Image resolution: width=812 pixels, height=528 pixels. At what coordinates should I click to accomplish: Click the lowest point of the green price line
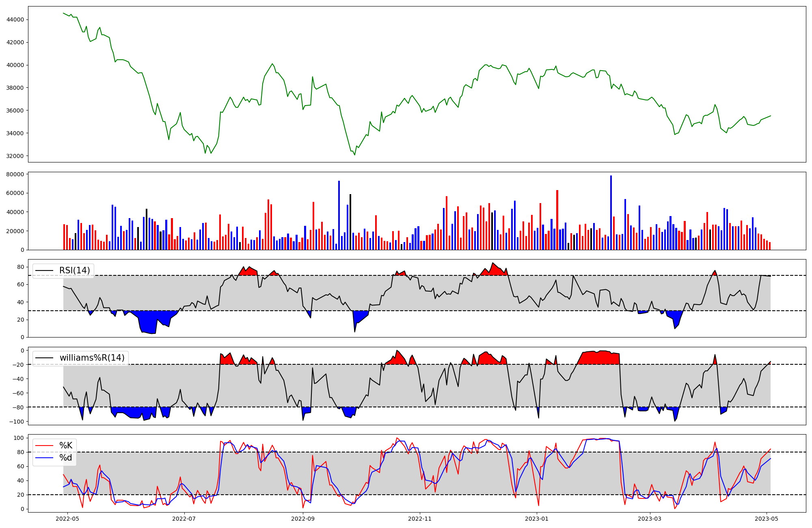coord(354,155)
